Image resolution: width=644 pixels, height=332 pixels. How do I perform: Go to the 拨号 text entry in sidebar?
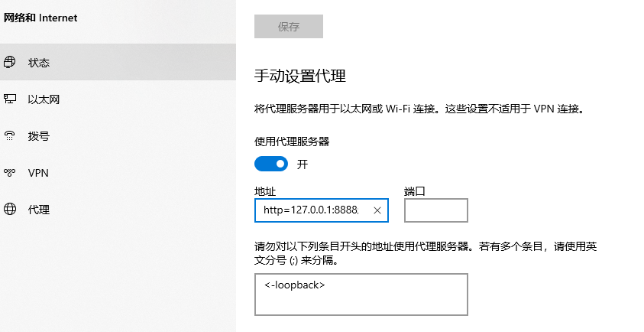point(39,135)
